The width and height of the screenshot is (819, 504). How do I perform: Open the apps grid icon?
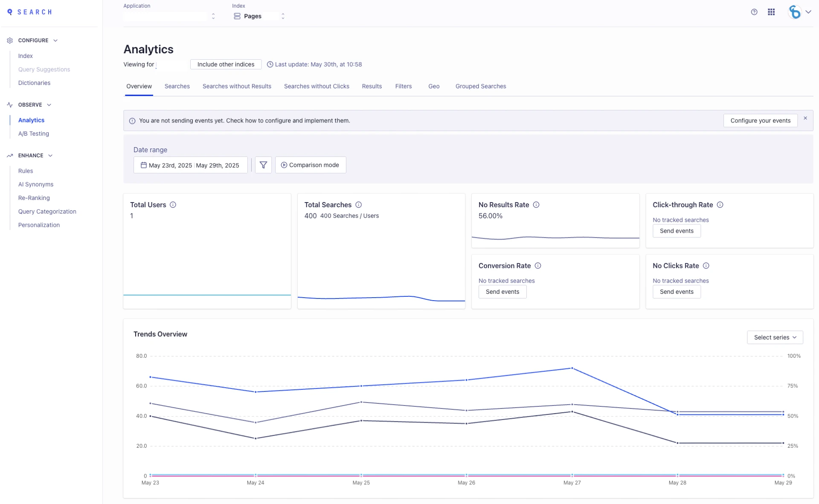tap(771, 12)
